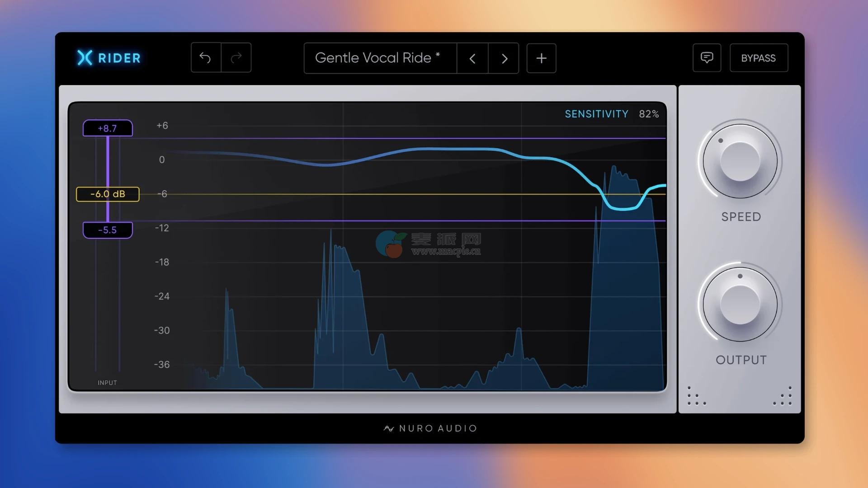Click the -36 scale marking
868x488 pixels.
point(162,365)
